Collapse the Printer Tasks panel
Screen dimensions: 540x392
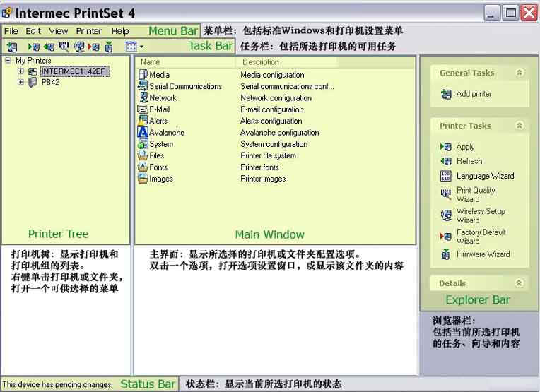pyautogui.click(x=520, y=126)
